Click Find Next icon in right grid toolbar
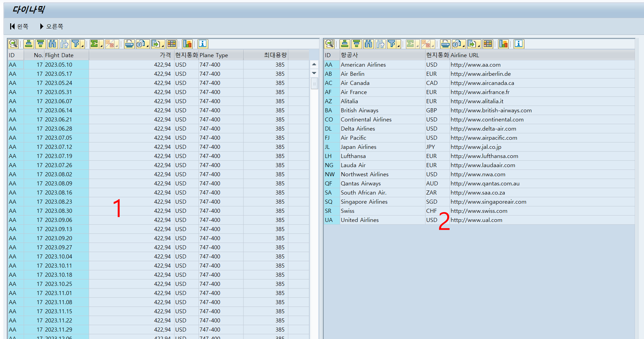The width and height of the screenshot is (644, 339). coord(380,44)
